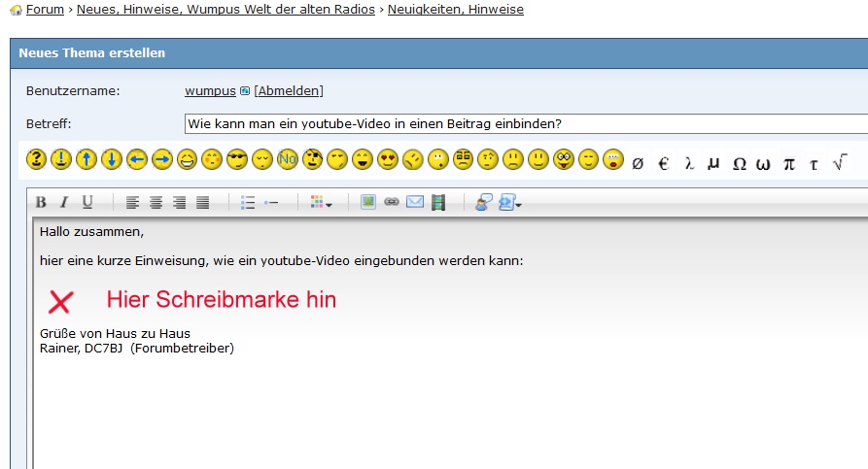Image resolution: width=868 pixels, height=469 pixels.
Task: Center-align the text
Action: (x=156, y=202)
